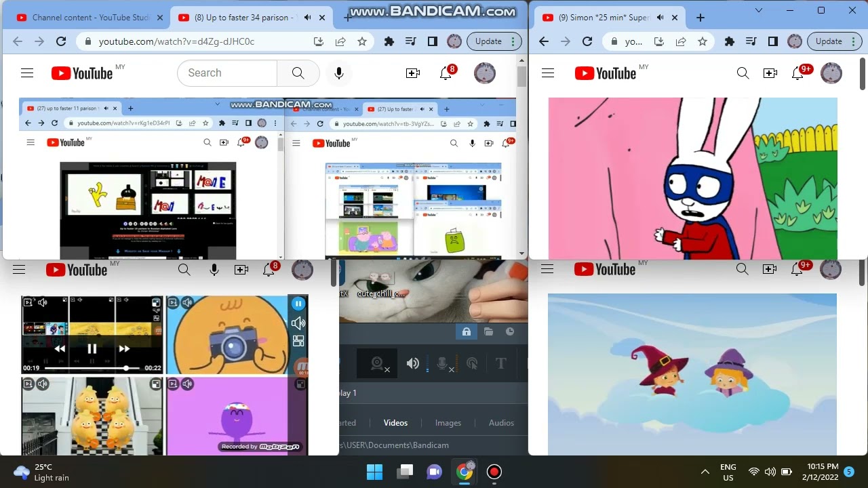The width and height of the screenshot is (868, 488).
Task: Select the Bandicam Videos tab
Action: 396,423
